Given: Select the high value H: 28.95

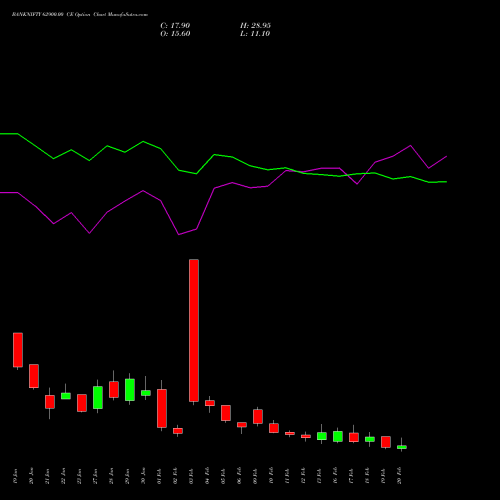Looking at the screenshot, I should (255, 26).
